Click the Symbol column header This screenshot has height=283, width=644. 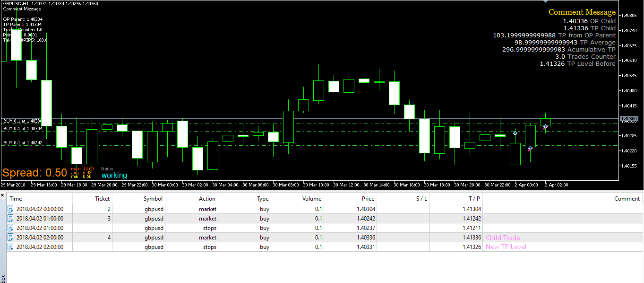click(153, 199)
